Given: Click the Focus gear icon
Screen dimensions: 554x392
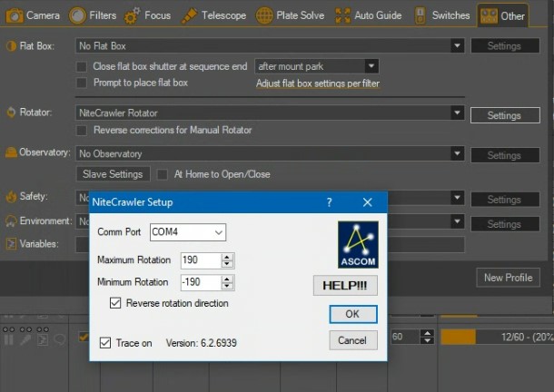Looking at the screenshot, I should [132, 16].
